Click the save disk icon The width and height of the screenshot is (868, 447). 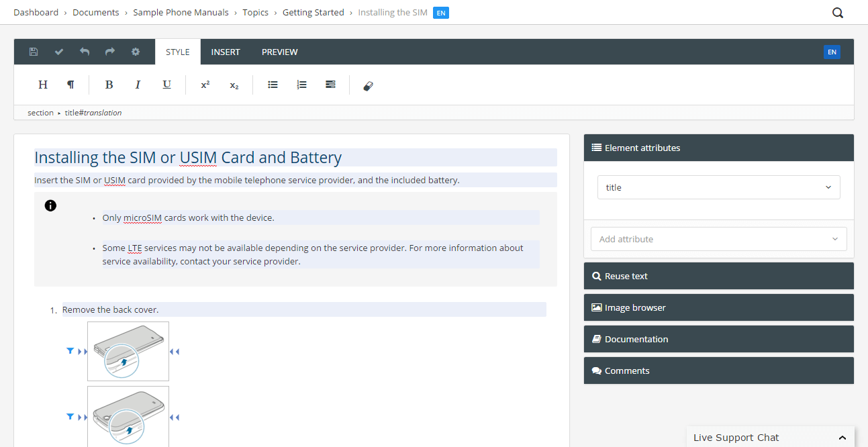[34, 52]
